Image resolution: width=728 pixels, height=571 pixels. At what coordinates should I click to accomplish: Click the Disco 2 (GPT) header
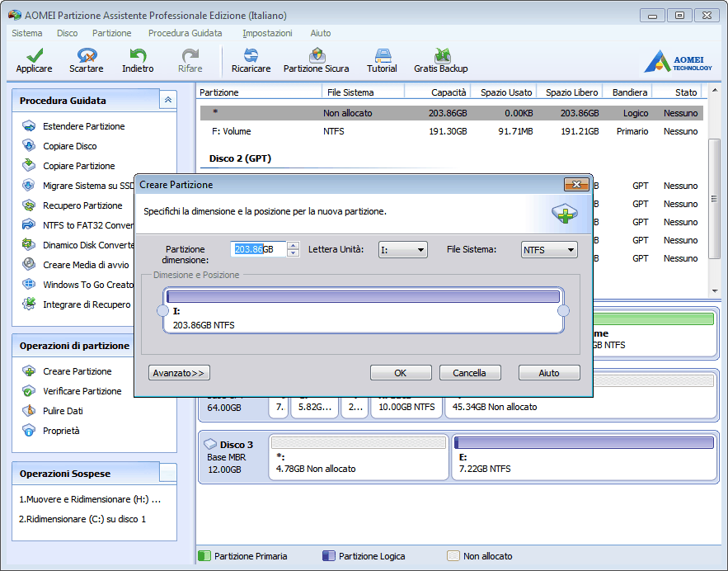click(x=240, y=158)
